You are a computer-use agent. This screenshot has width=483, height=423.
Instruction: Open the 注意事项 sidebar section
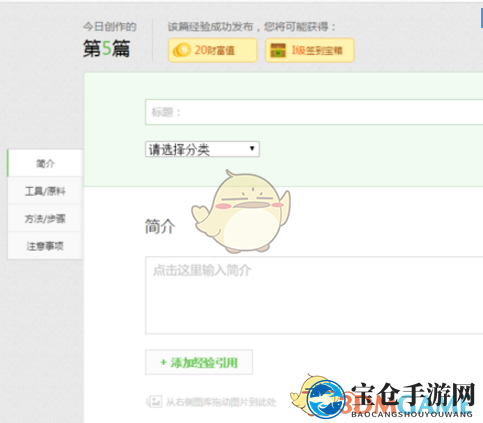(x=45, y=246)
